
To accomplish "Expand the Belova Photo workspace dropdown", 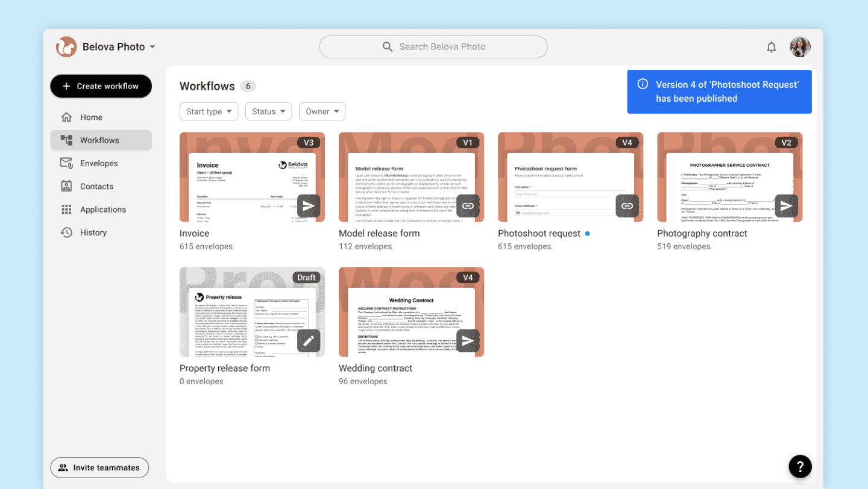I will click(x=153, y=47).
